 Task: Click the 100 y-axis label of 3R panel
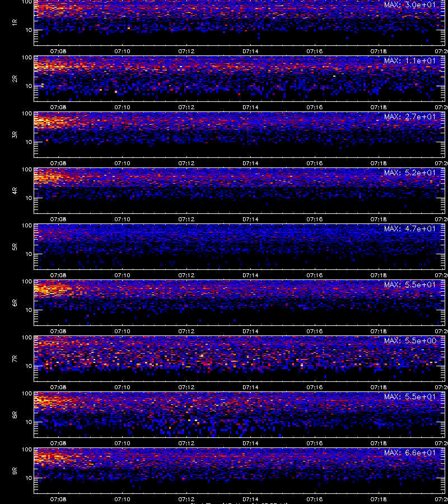[x=27, y=114]
